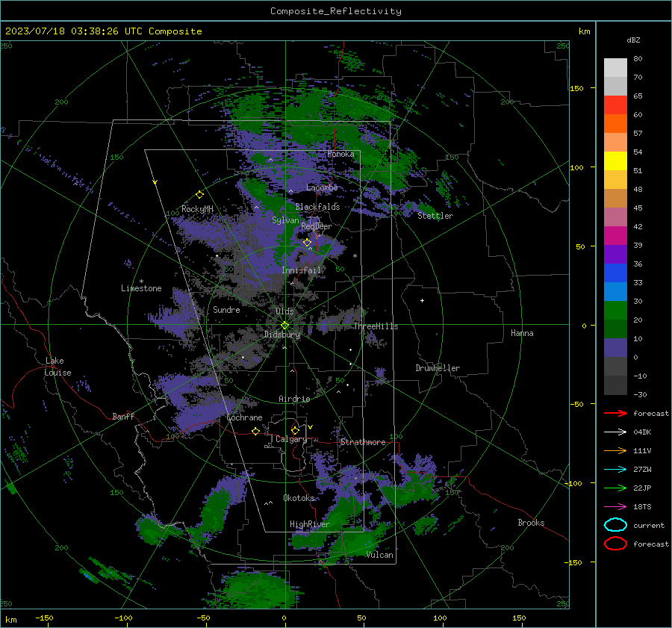Image resolution: width=672 pixels, height=628 pixels.
Task: Click the Airdrie city label
Action: [294, 399]
